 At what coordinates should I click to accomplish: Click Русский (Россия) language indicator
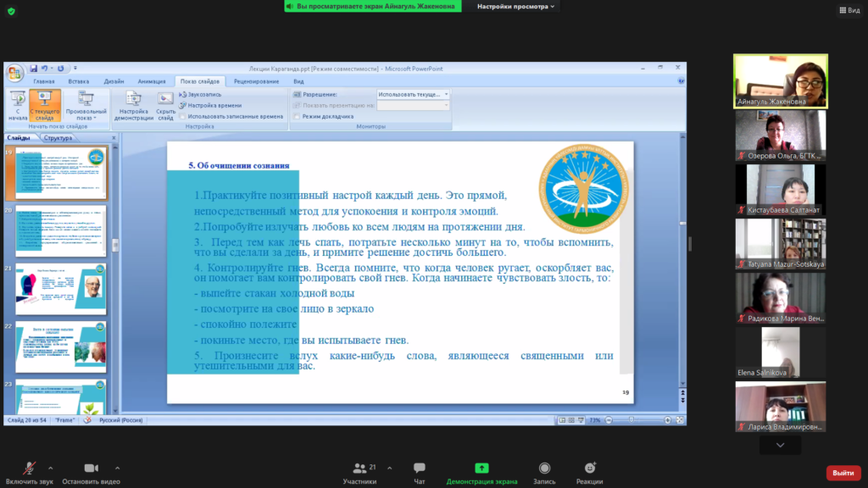(120, 420)
